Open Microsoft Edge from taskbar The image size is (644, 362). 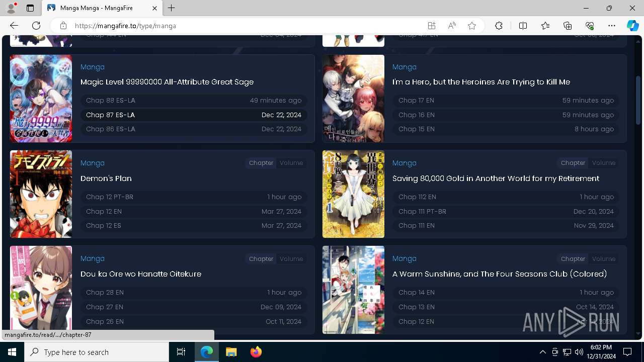tap(207, 352)
